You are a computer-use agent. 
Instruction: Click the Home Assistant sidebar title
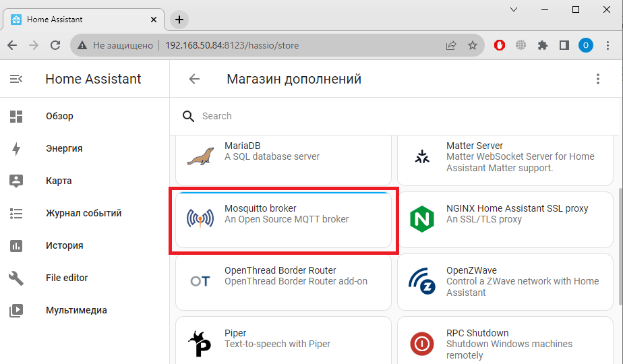click(93, 79)
